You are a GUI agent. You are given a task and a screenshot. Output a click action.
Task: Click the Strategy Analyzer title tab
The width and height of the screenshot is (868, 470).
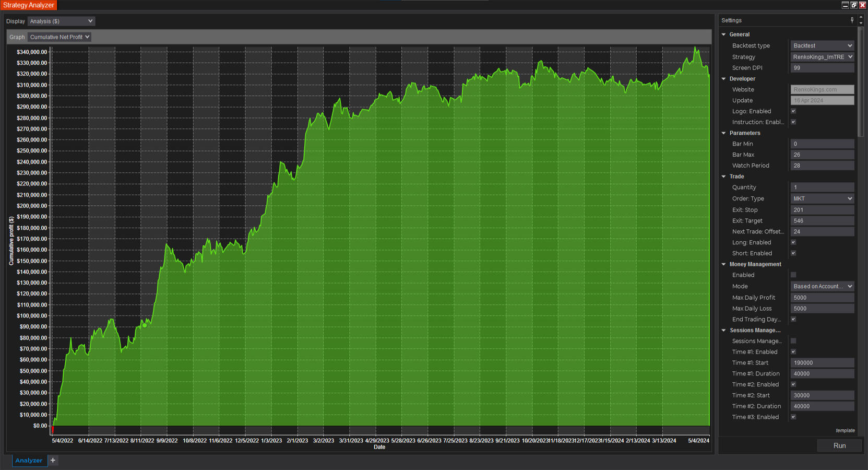29,5
